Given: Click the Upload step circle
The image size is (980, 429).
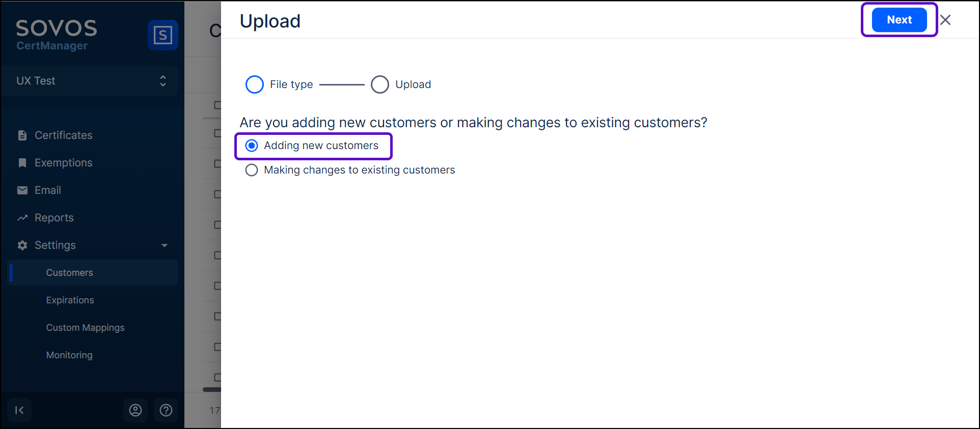Looking at the screenshot, I should pos(380,84).
